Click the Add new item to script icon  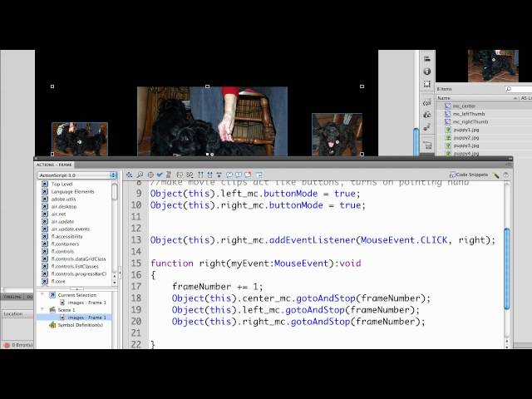tap(130, 175)
